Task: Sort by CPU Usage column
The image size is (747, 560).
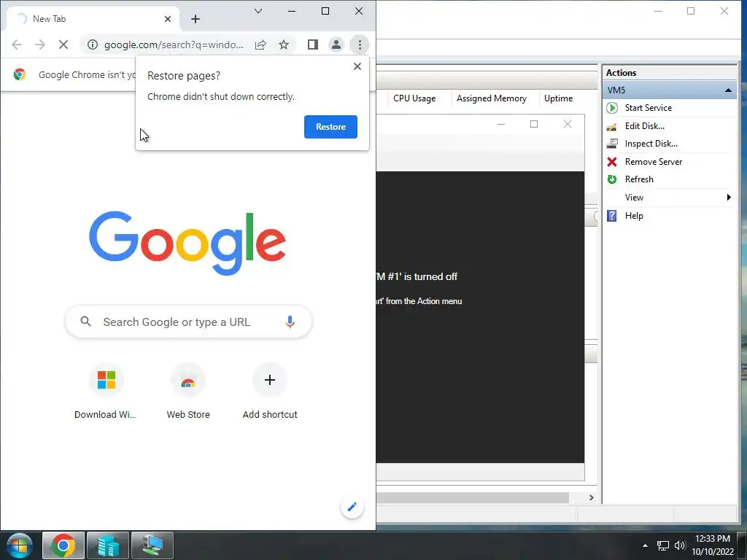Action: tap(414, 98)
